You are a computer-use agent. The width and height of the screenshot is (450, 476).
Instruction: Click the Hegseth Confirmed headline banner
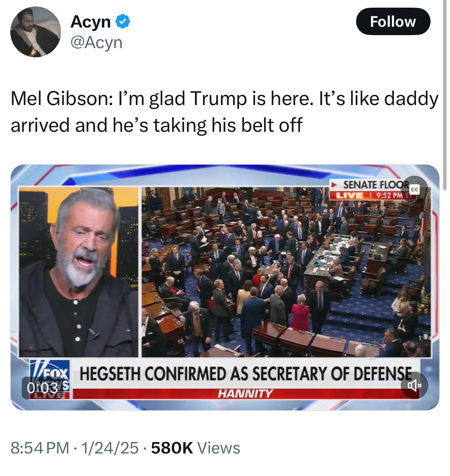(245, 374)
